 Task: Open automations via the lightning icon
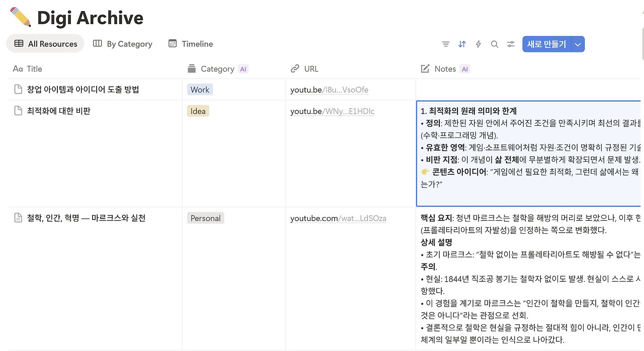478,44
